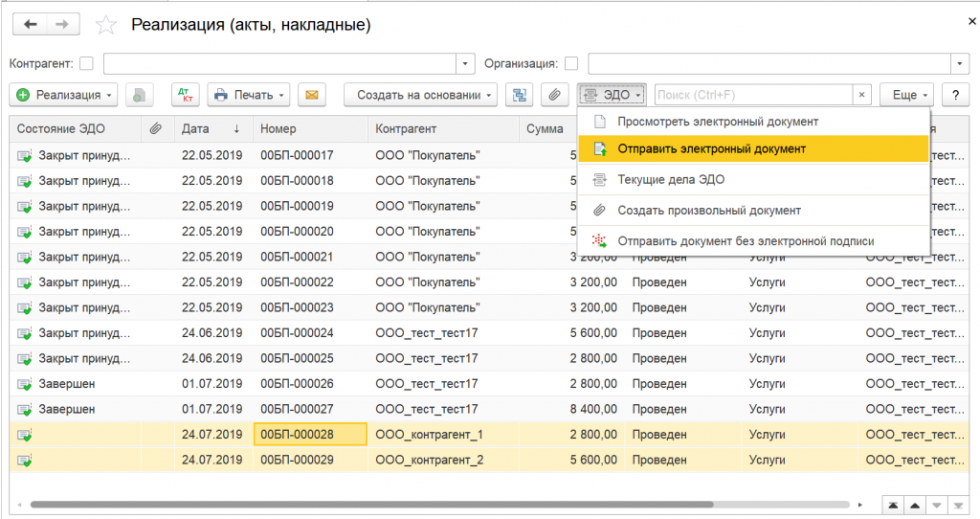Viewport: 980px width, 519px height.
Task: Select number 00БП-000021
Action: click(297, 257)
